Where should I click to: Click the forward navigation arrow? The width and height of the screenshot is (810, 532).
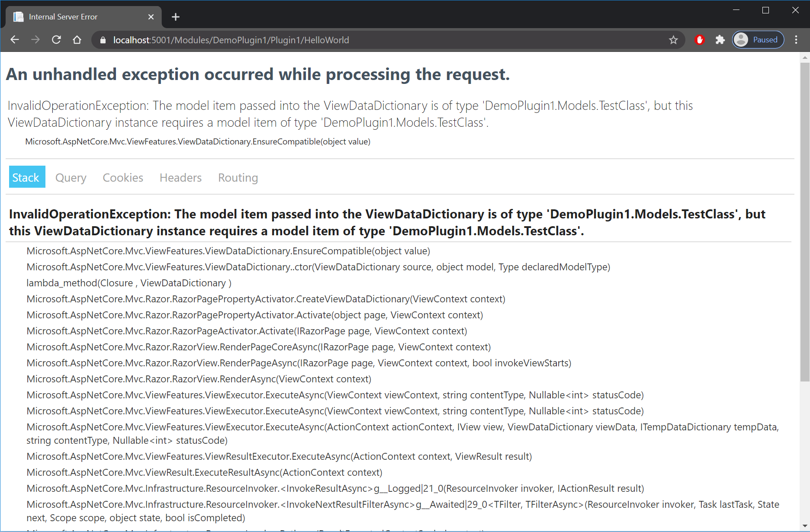click(x=35, y=40)
